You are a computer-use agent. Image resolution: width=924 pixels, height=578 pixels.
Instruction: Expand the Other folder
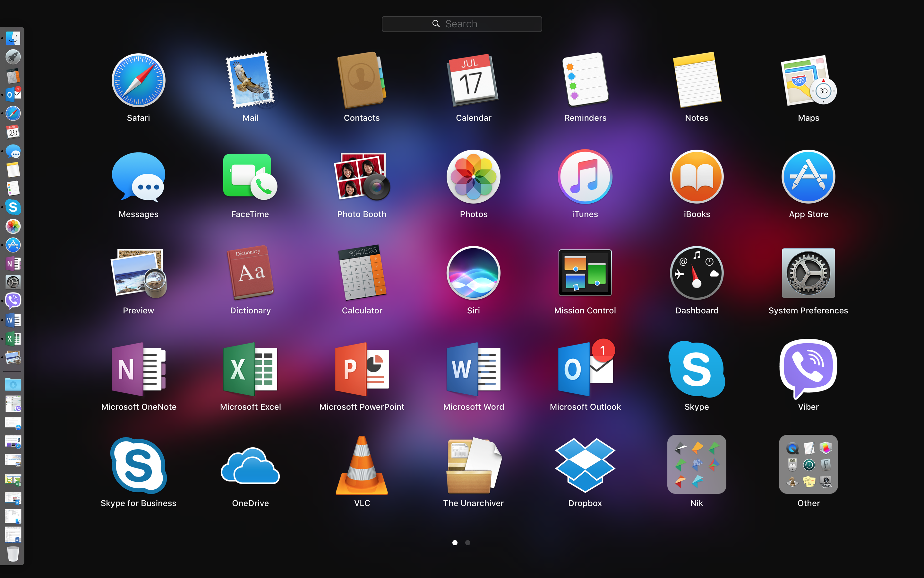click(x=808, y=464)
